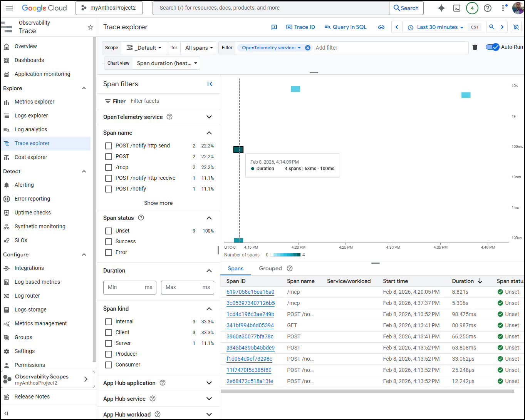Enable the Error span status checkbox

click(x=109, y=253)
